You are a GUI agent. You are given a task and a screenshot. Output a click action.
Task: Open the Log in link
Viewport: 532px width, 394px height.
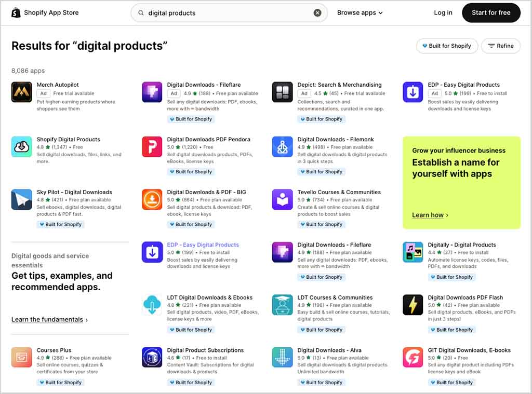tap(443, 12)
